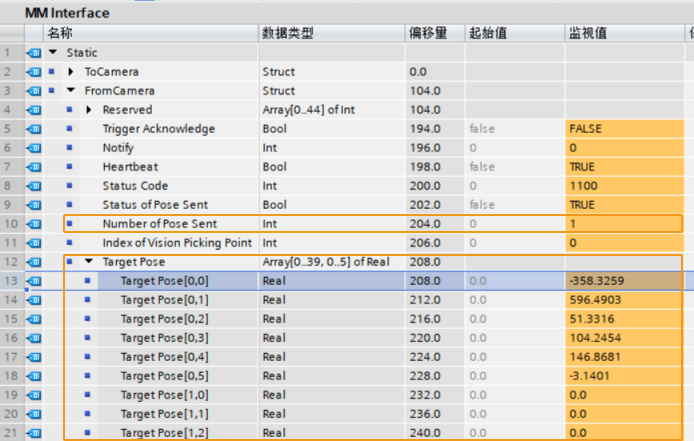Click the tag icon in row 1

(34, 53)
